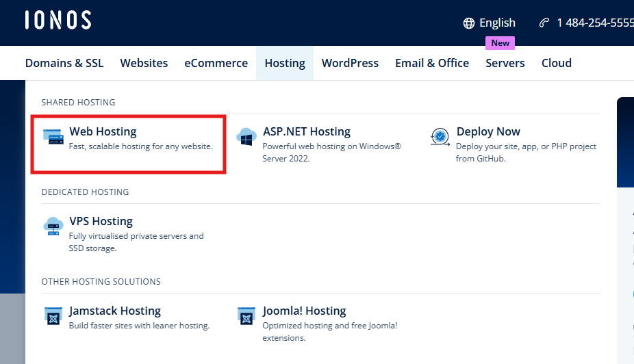Click the Web Hosting server icon

(x=53, y=137)
